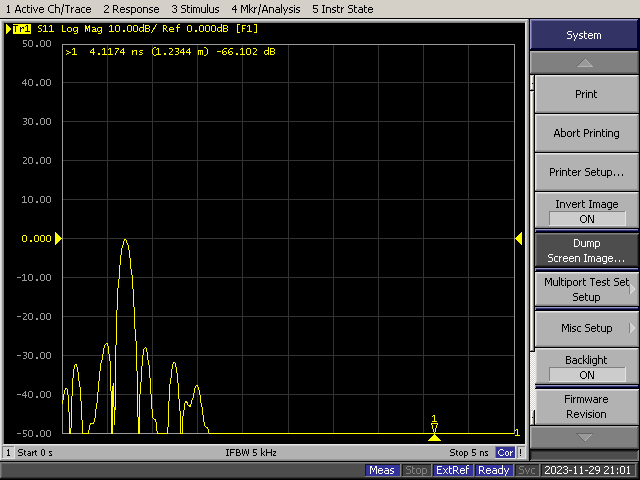Open the 4 Mkr/Analysis menu

[x=266, y=9]
